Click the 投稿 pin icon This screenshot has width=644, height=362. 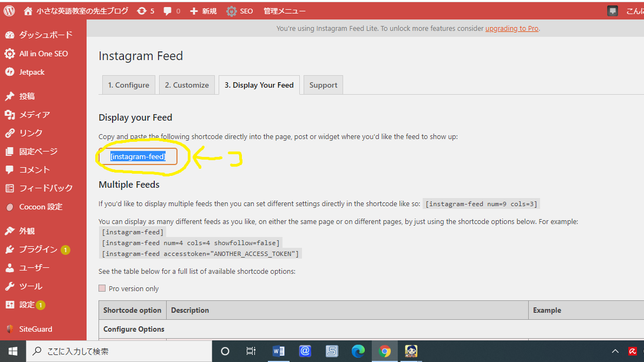click(x=10, y=96)
